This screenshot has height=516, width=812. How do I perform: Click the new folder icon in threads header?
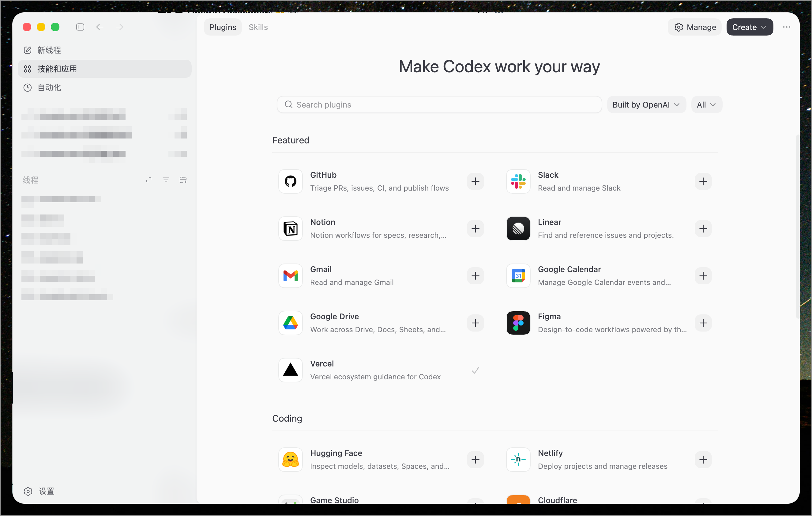183,180
